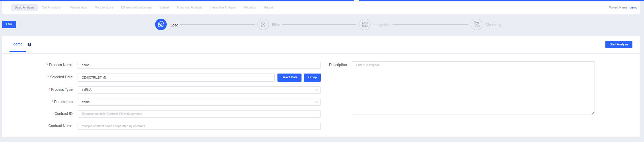
Task: Focus the Process Name input field
Action: click(x=199, y=65)
